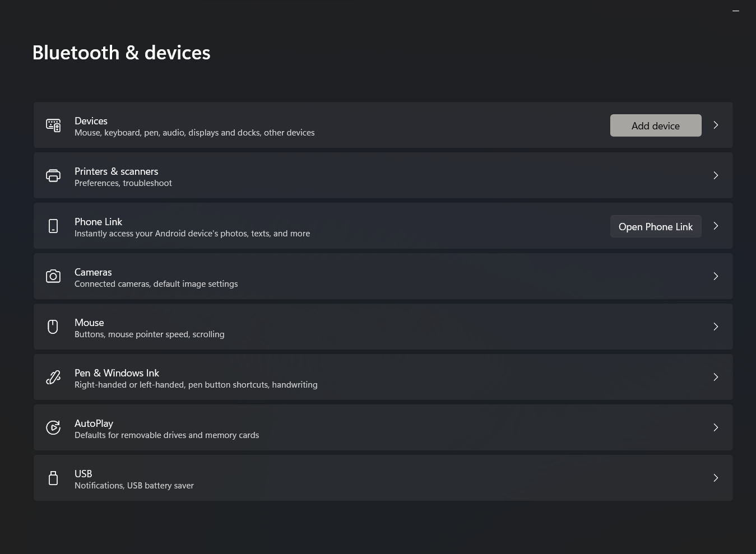Select the Cameras settings entry
Viewport: 756px width, 554px height.
[x=383, y=276]
